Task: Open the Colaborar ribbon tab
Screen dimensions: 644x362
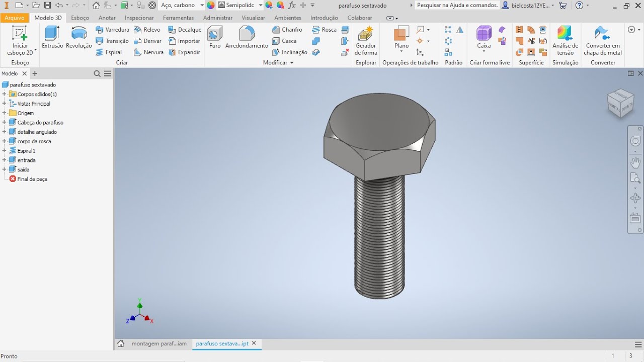Action: [x=360, y=18]
